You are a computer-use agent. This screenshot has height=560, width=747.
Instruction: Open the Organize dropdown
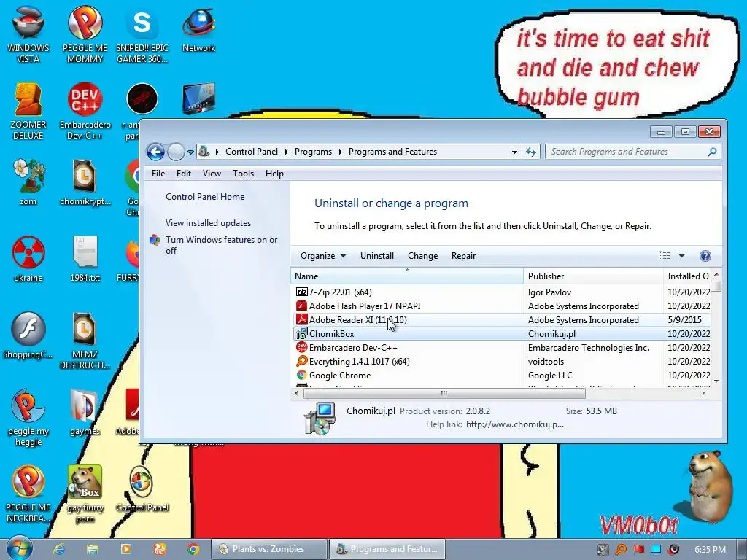pyautogui.click(x=323, y=256)
